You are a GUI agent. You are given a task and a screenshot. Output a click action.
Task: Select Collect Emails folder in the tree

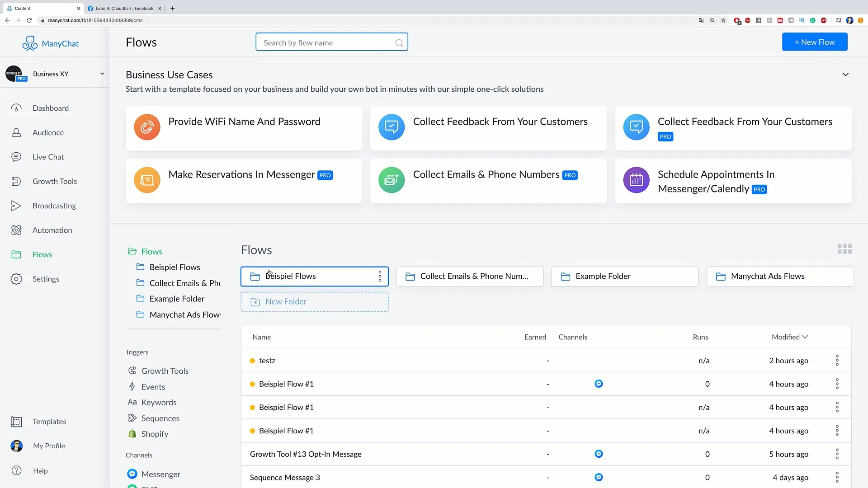tap(185, 283)
